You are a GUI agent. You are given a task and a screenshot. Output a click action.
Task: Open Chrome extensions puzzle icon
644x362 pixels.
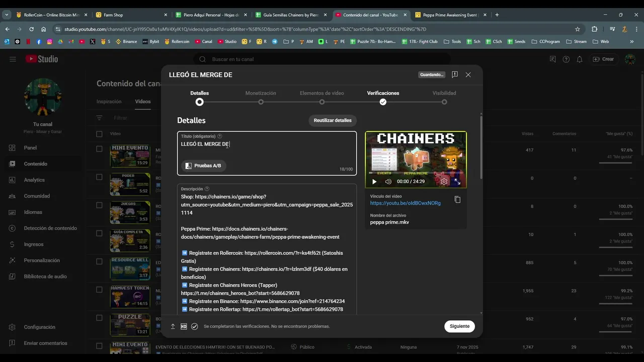(594, 29)
